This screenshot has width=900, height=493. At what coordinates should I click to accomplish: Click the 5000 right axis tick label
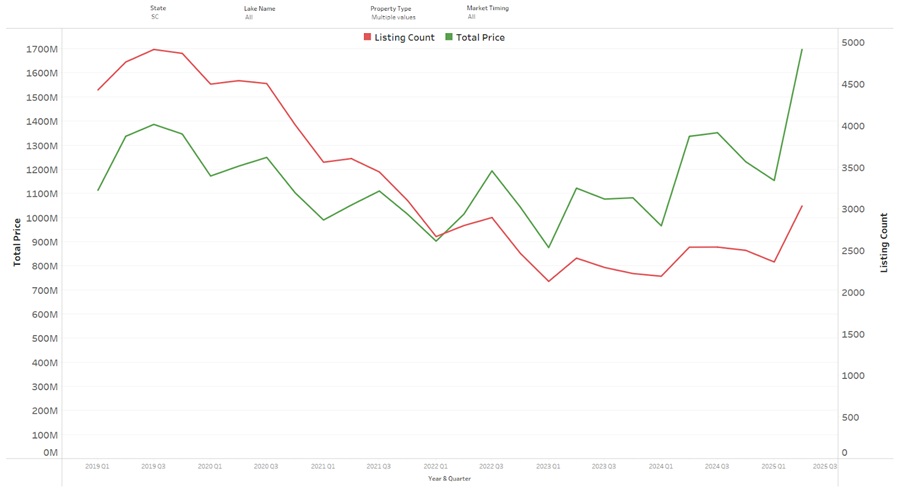coord(852,43)
